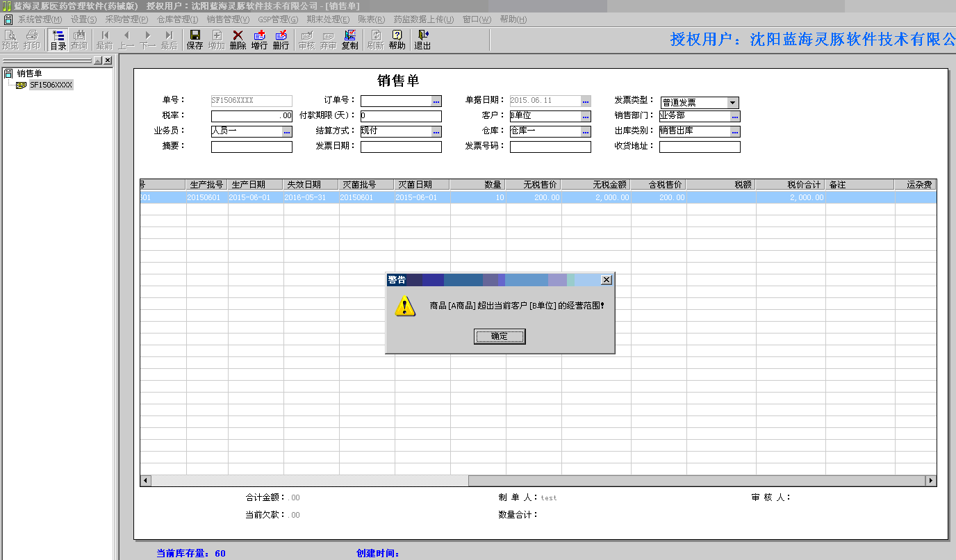The height and width of the screenshot is (560, 956).
Task: Open the 客户 field lookup button
Action: [586, 117]
